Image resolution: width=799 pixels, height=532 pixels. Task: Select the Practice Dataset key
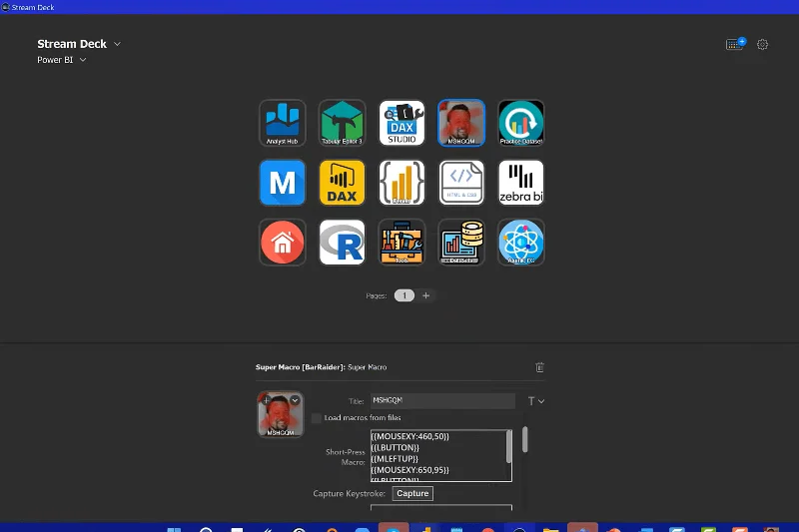click(520, 123)
